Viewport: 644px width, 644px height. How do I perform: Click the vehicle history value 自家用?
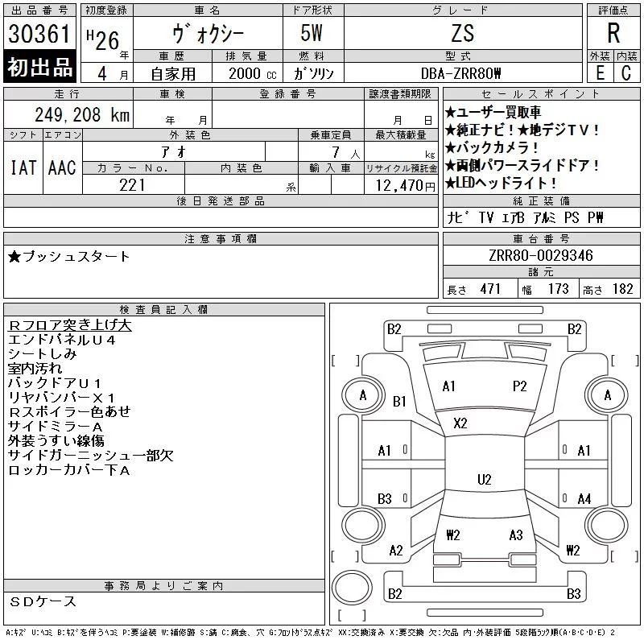(173, 74)
